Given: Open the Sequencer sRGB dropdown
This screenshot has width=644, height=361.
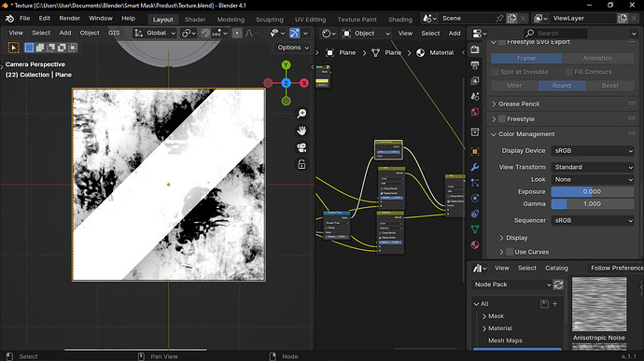Looking at the screenshot, I should click(x=593, y=220).
